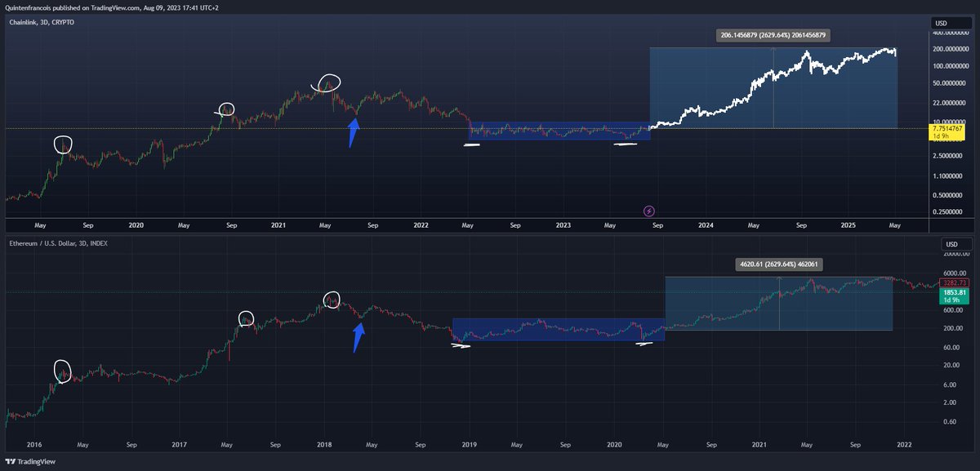Click 2016 on Ethereum time axis

[34, 446]
